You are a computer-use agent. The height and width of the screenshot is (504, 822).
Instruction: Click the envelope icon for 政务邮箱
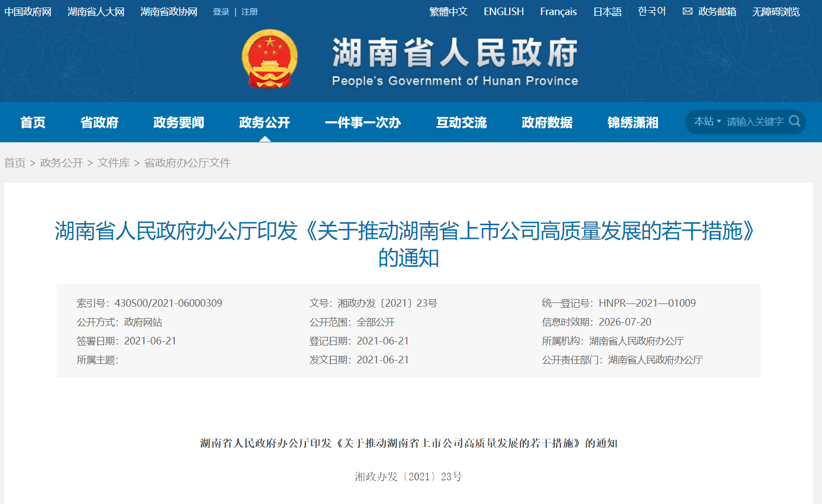pos(687,11)
